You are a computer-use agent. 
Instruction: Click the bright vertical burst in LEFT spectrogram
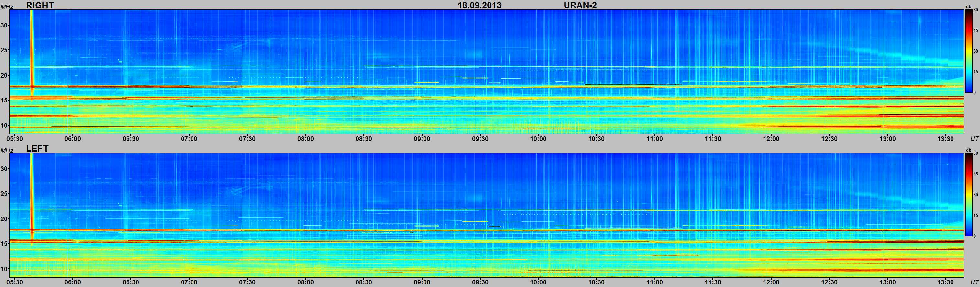pos(32,194)
